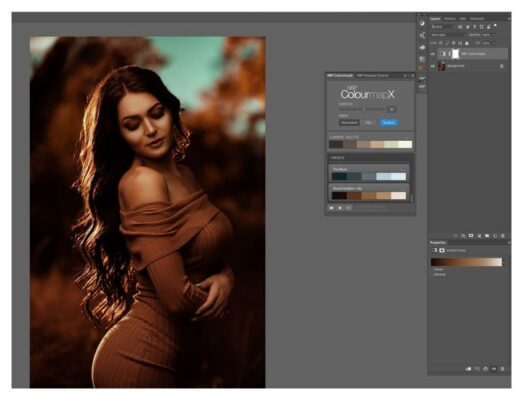The height and width of the screenshot is (400, 523).
Task: Toggle the layer filtering switch
Action: (x=495, y=25)
